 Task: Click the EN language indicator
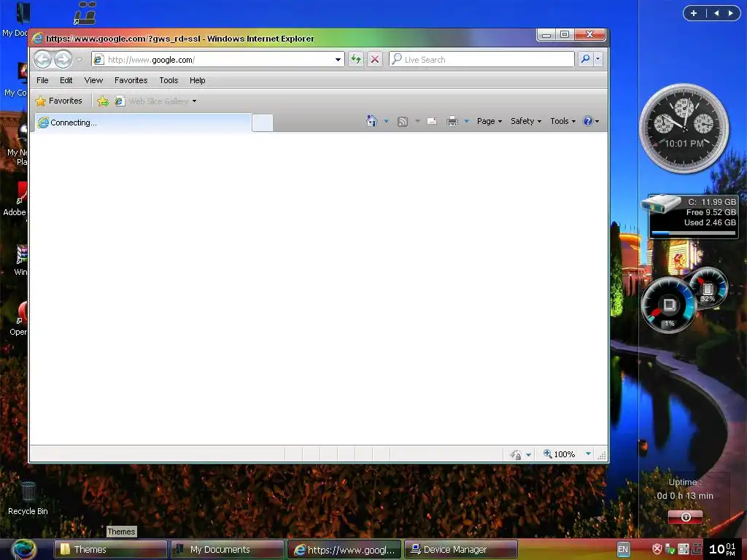[x=623, y=549]
